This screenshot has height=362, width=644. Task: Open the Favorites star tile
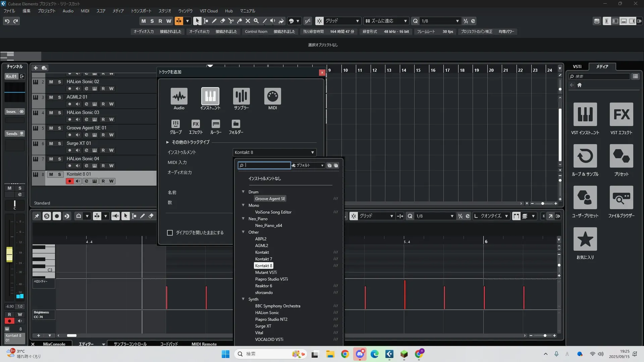pyautogui.click(x=585, y=239)
